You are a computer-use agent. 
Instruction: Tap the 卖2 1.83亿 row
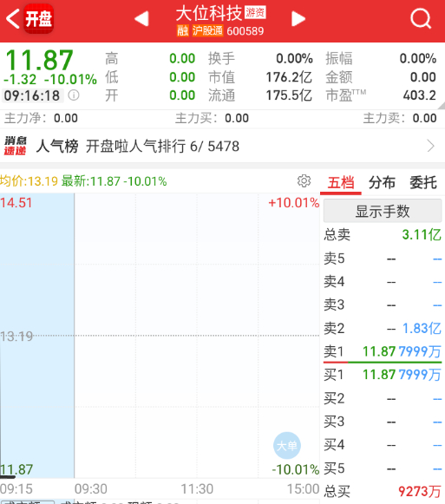click(383, 328)
